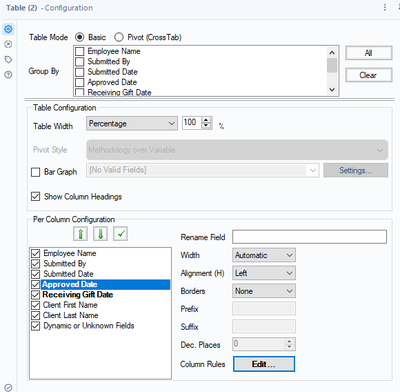Check Submitted By in Group By list
The width and height of the screenshot is (400, 392).
coord(79,62)
